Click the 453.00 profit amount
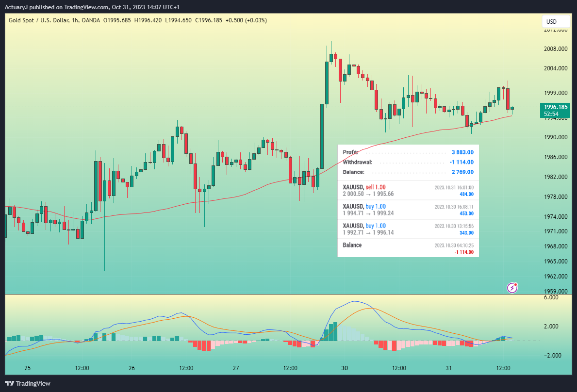577x392 pixels. [x=466, y=213]
